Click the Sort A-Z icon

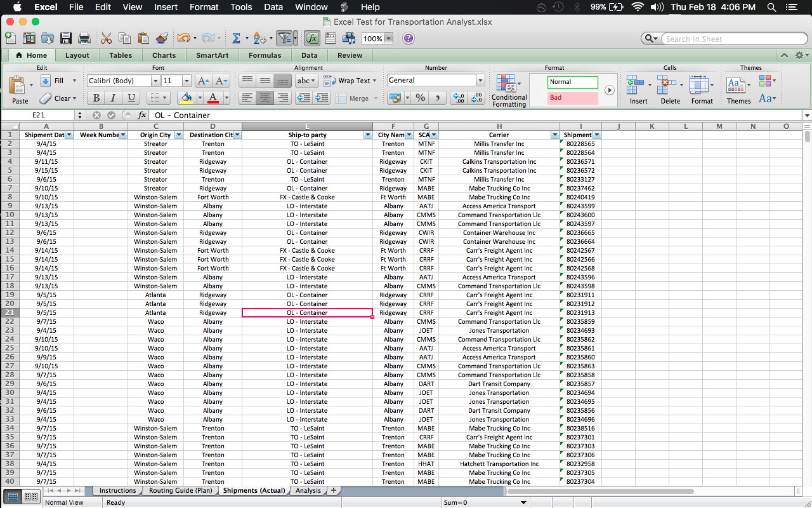259,38
